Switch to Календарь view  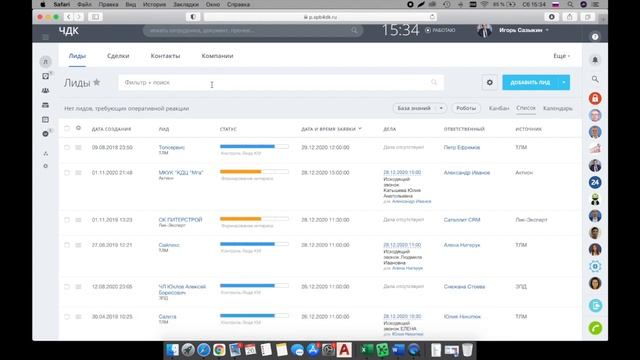point(558,109)
